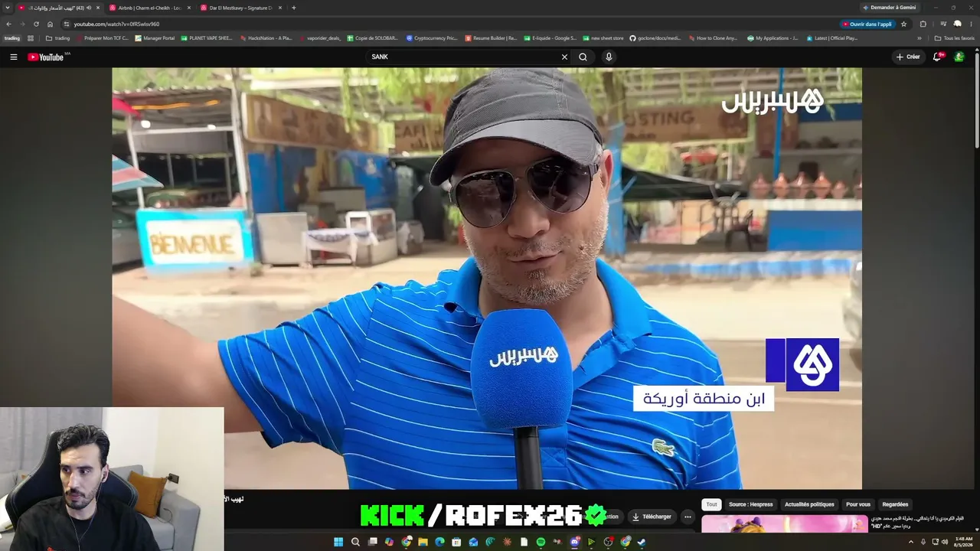The width and height of the screenshot is (980, 551).
Task: Reload the page with the refresh icon
Action: (x=36, y=24)
